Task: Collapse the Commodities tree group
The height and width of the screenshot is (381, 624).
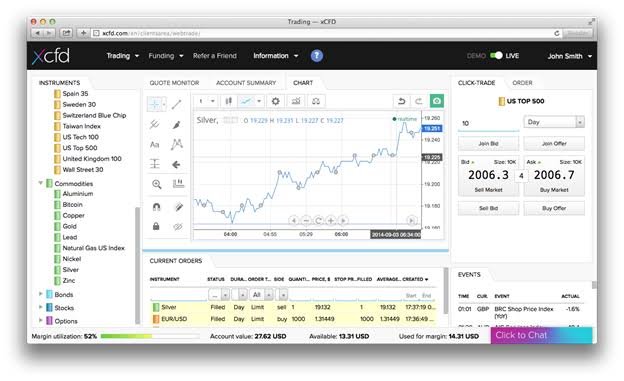Action: pos(41,183)
